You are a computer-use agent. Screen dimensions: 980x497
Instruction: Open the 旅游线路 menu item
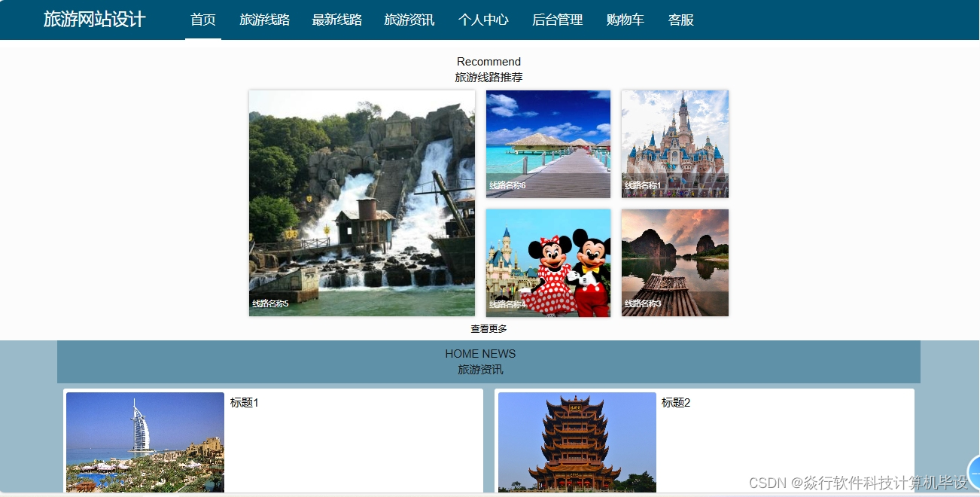pyautogui.click(x=265, y=20)
